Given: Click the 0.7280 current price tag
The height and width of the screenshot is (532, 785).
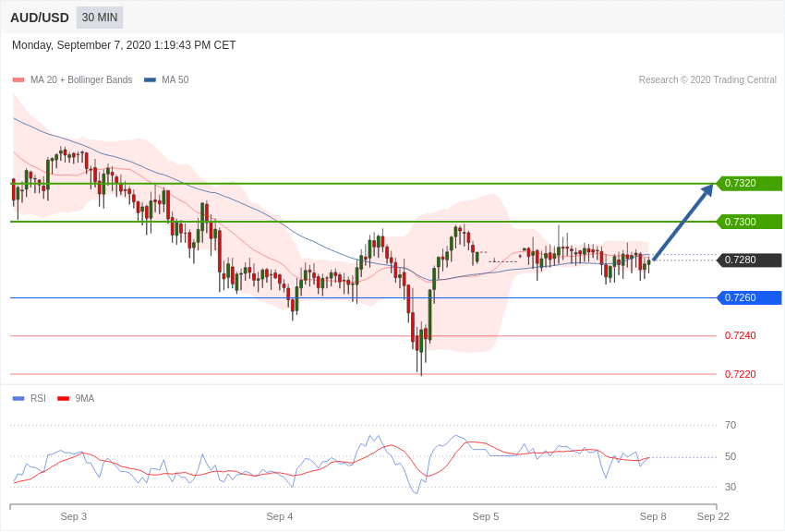Looking at the screenshot, I should pos(750,260).
